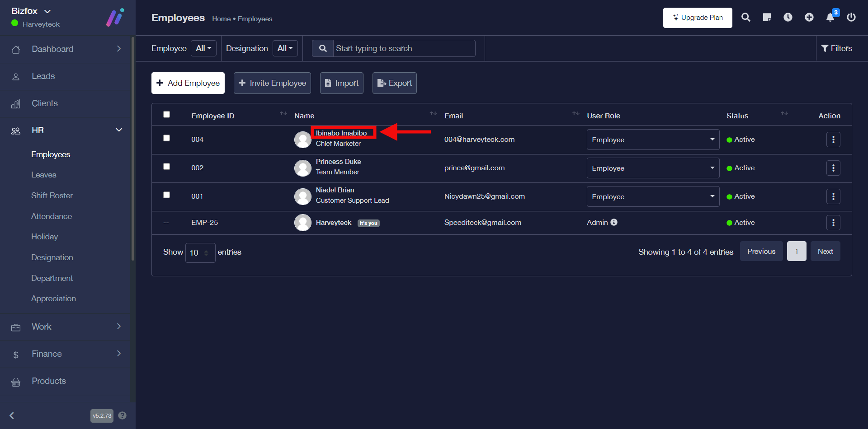Open the search magnifier in top header

[x=746, y=18]
